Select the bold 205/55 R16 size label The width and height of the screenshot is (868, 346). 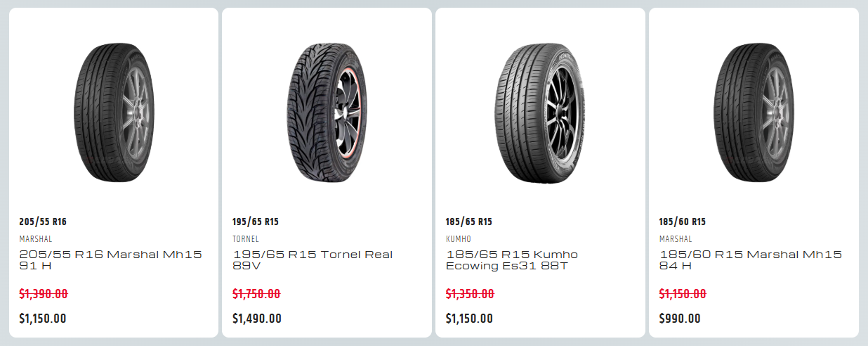(x=43, y=222)
